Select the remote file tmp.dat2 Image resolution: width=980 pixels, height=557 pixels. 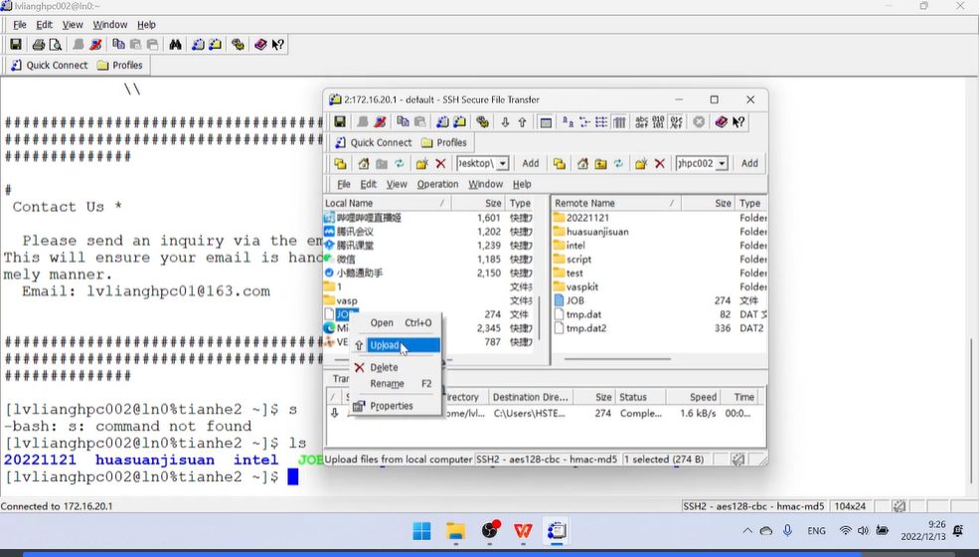point(586,328)
